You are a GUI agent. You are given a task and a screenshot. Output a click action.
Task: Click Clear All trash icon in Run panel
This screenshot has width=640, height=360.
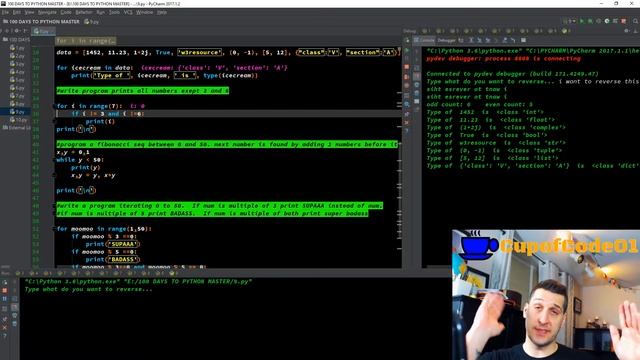pyautogui.click(x=15, y=324)
